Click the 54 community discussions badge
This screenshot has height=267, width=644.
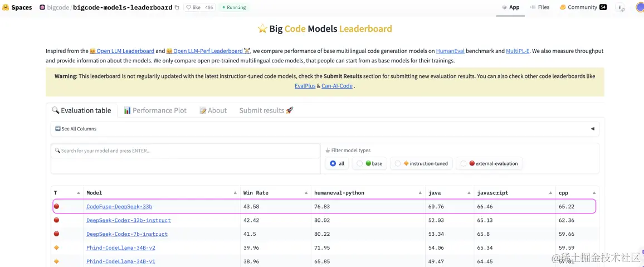pyautogui.click(x=603, y=7)
